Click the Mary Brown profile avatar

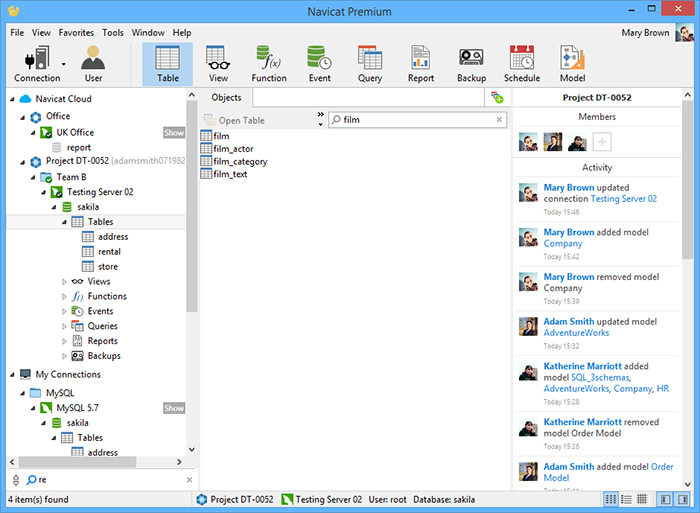[684, 33]
